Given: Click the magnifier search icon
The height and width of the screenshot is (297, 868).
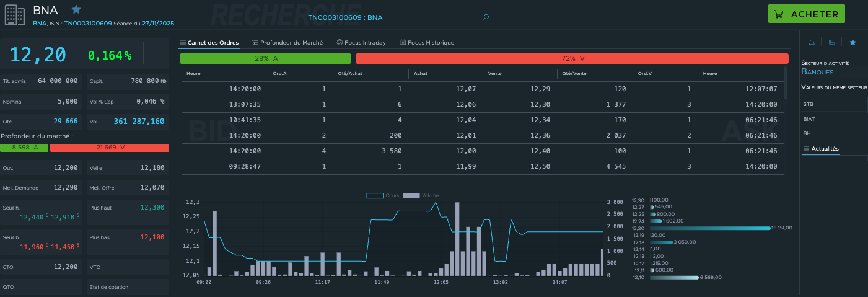Looking at the screenshot, I should pos(486,17).
